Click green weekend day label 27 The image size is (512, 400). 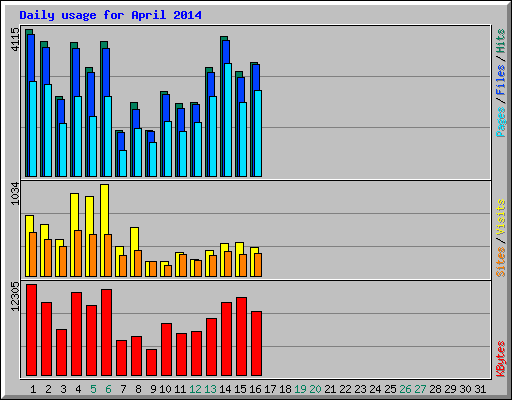[x=420, y=389]
